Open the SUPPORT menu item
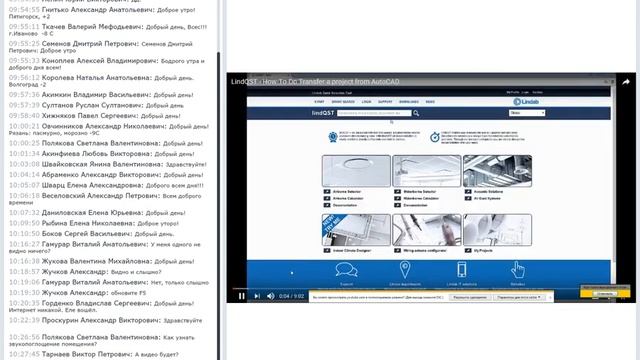Image resolution: width=640 pixels, height=360 pixels. 385,102
